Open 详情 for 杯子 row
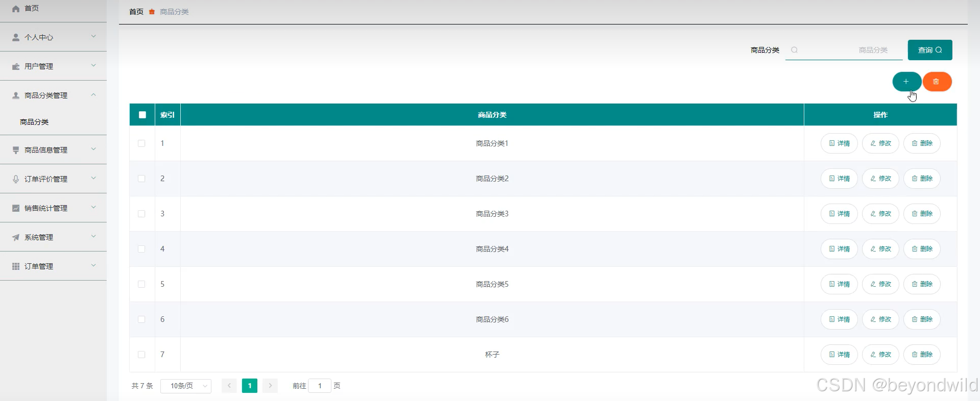 pos(839,355)
